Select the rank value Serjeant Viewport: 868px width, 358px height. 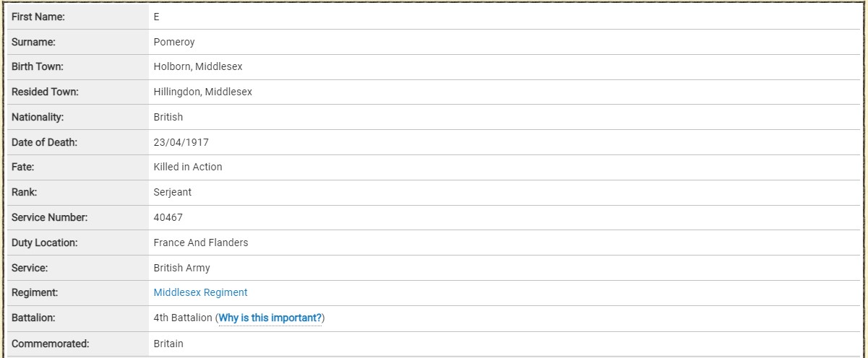tap(173, 192)
